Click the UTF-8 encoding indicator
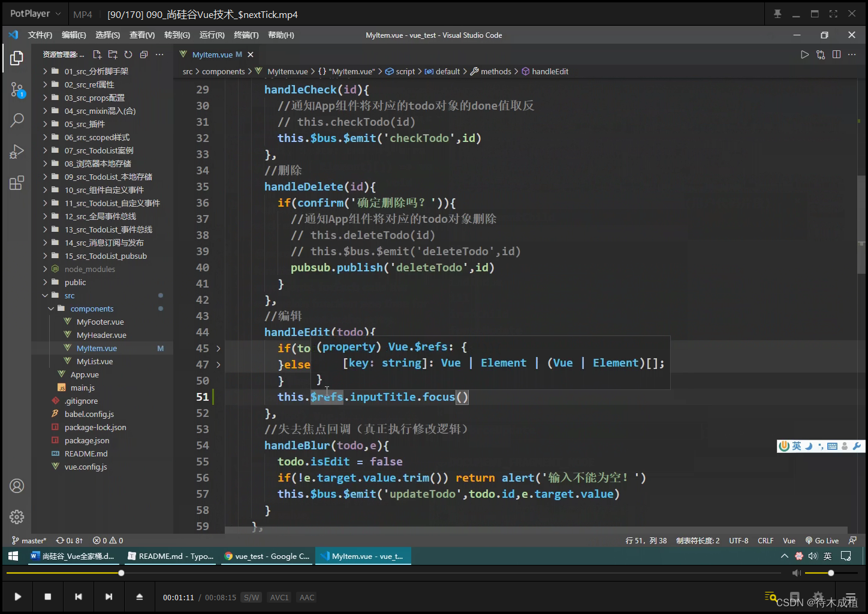This screenshot has height=614, width=868. click(739, 540)
